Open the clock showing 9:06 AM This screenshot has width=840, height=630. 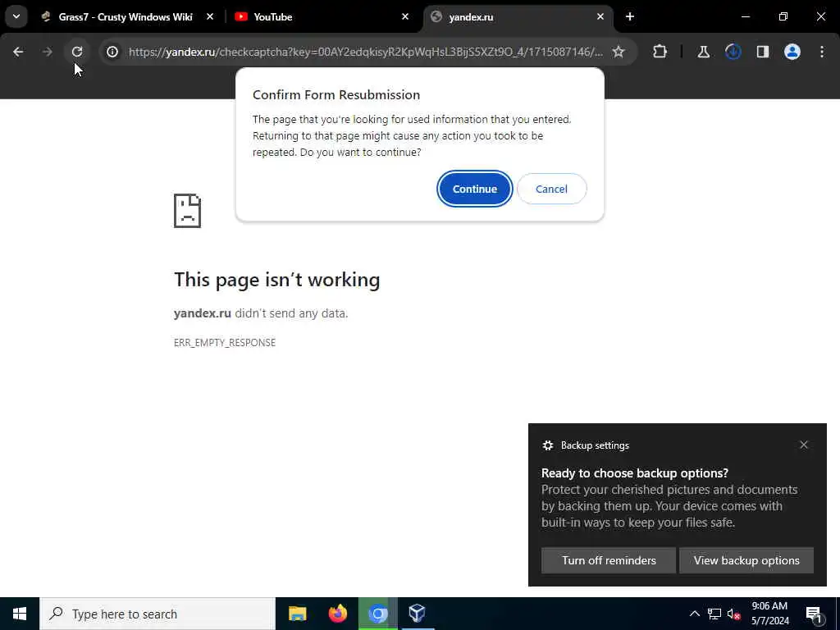769,614
